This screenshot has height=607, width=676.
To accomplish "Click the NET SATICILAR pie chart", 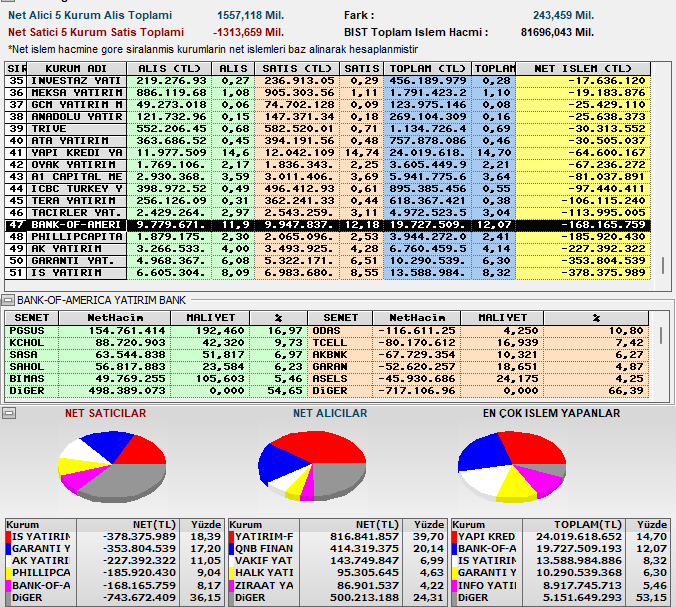I will click(x=112, y=466).
